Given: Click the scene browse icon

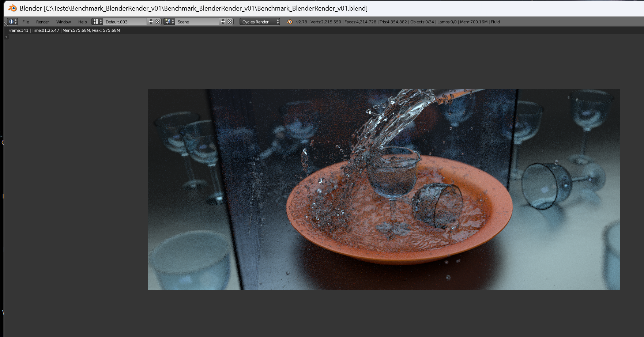Looking at the screenshot, I should click(169, 22).
